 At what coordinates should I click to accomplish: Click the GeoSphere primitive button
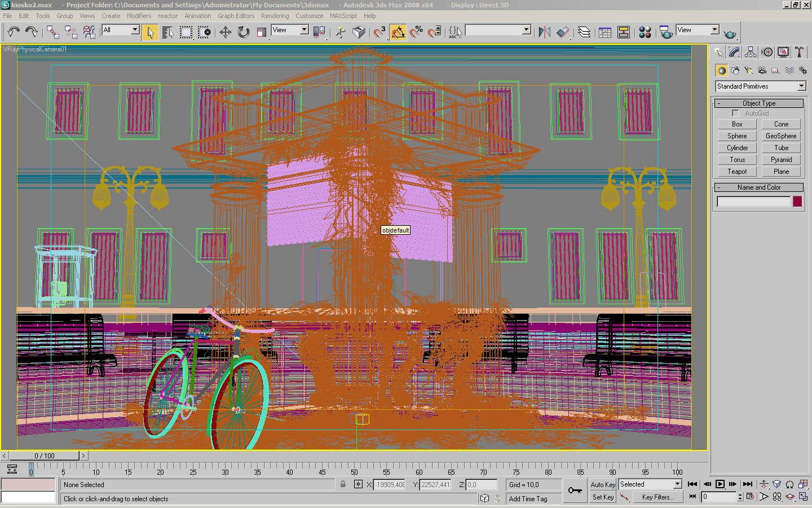781,136
